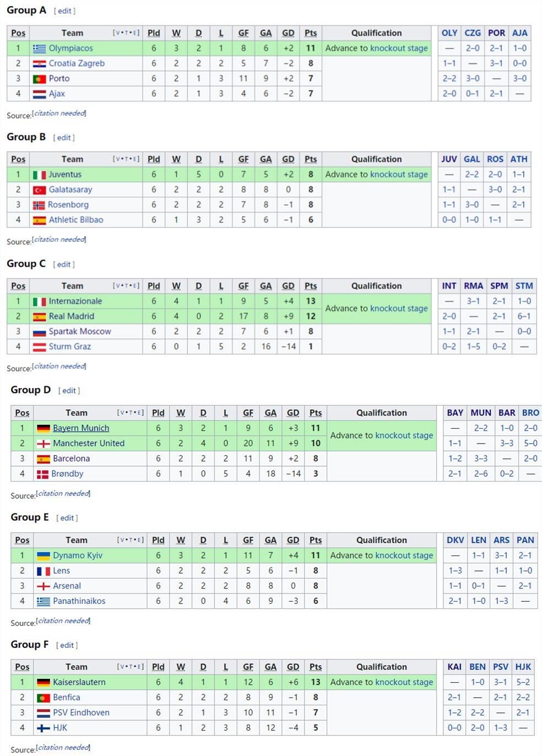The width and height of the screenshot is (542, 756).
Task: Click the Croatian flag beside Croatia Zagreb
Action: click(39, 64)
